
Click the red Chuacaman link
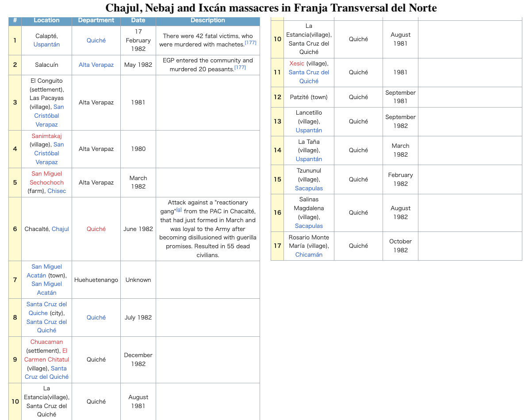[46, 342]
